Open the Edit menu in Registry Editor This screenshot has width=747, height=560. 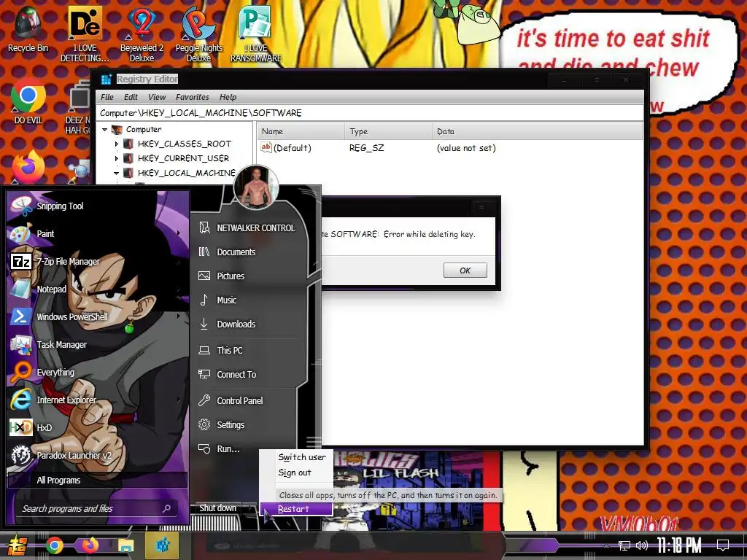[x=131, y=97]
